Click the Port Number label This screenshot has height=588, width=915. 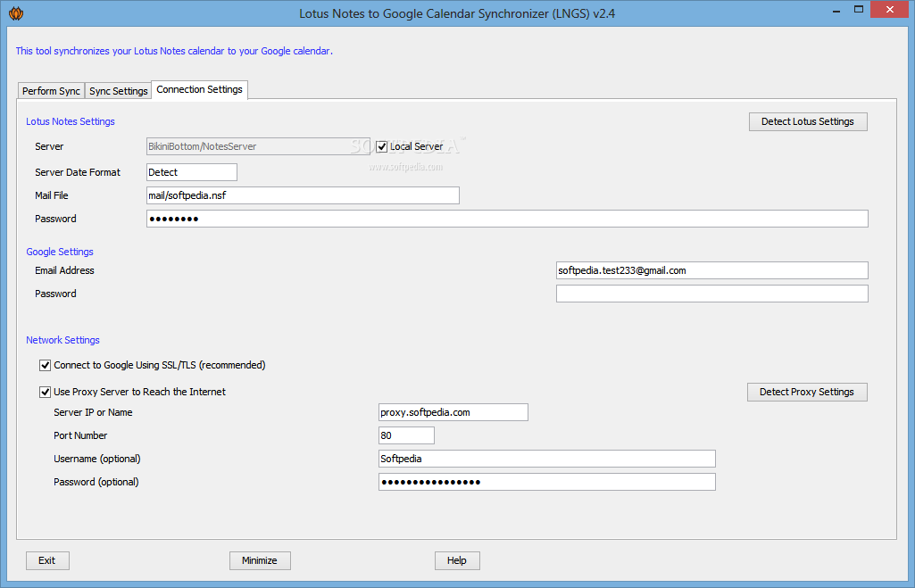(80, 435)
